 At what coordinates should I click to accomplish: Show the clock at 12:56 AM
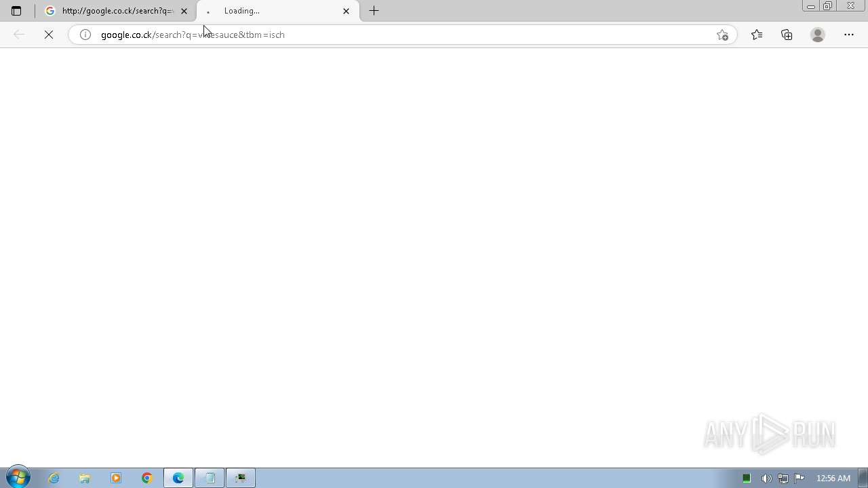[x=833, y=479]
